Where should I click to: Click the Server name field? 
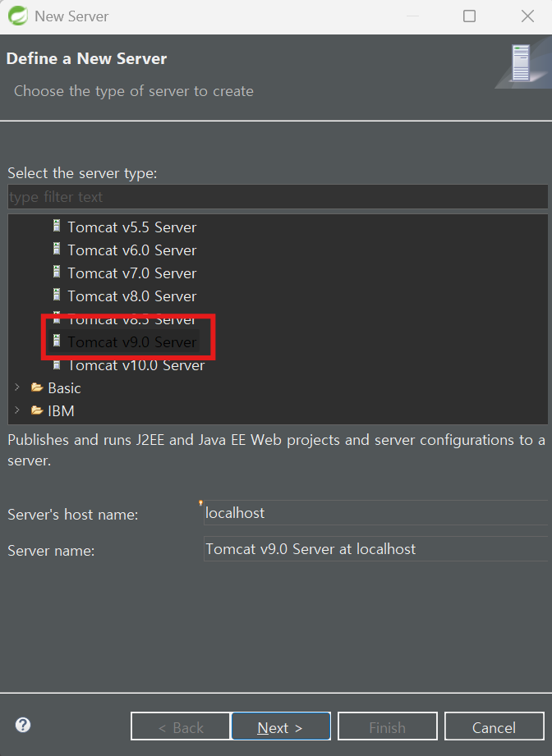point(377,548)
